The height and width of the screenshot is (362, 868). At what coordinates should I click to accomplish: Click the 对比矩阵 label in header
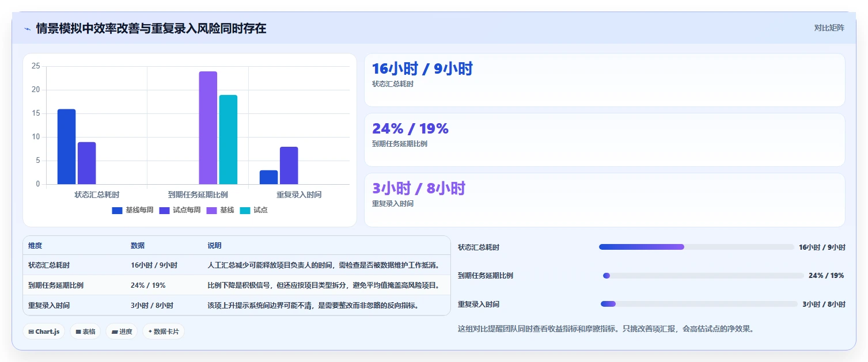[x=829, y=28]
